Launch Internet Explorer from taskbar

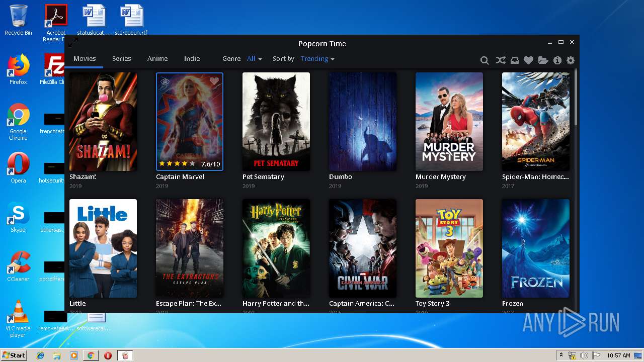40,355
